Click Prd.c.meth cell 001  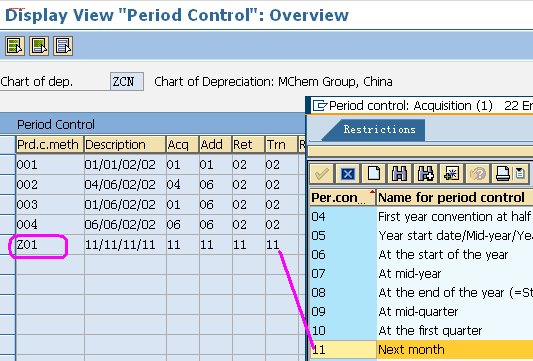[x=50, y=165]
